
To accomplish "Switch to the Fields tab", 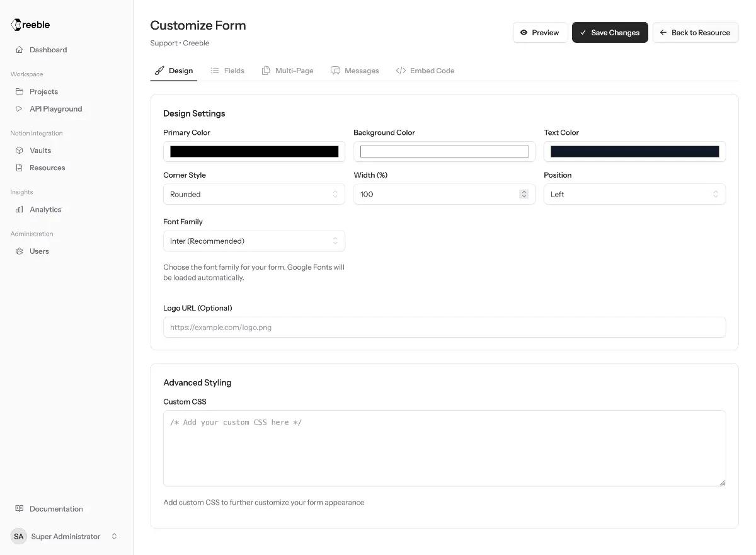I will click(227, 71).
